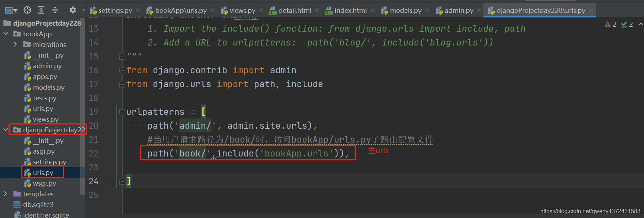Open settings.py in the project tree
Viewport: 644px width, 218px height.
coord(50,162)
